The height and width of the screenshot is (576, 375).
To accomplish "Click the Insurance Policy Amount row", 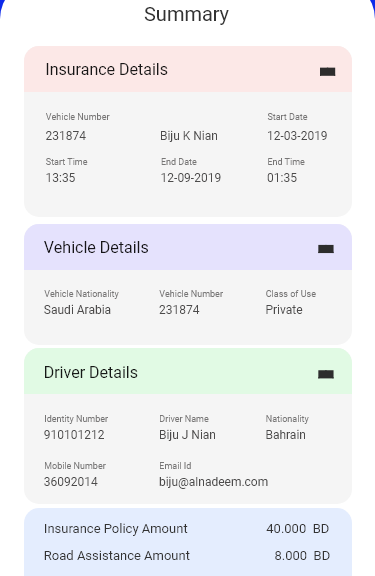I will (x=187, y=529).
